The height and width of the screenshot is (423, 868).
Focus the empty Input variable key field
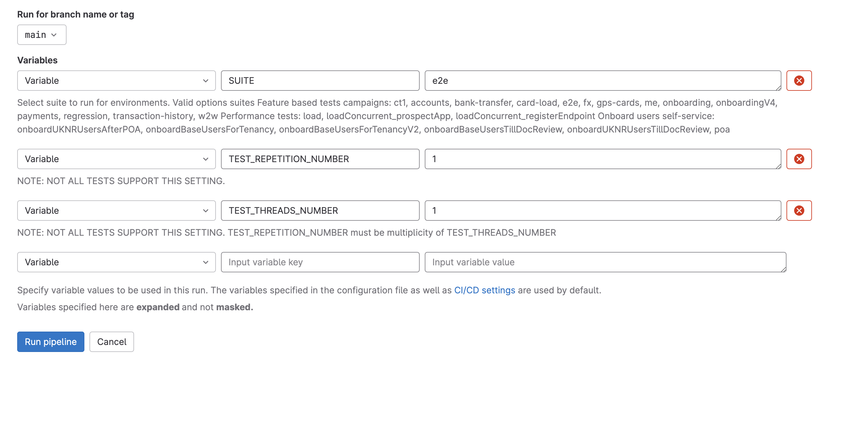click(x=319, y=262)
